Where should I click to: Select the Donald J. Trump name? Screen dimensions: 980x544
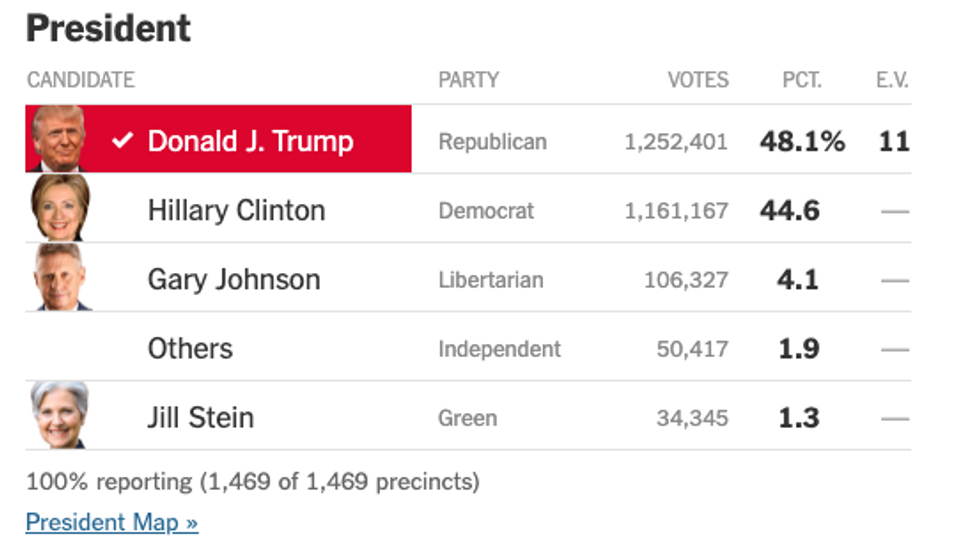point(251,141)
